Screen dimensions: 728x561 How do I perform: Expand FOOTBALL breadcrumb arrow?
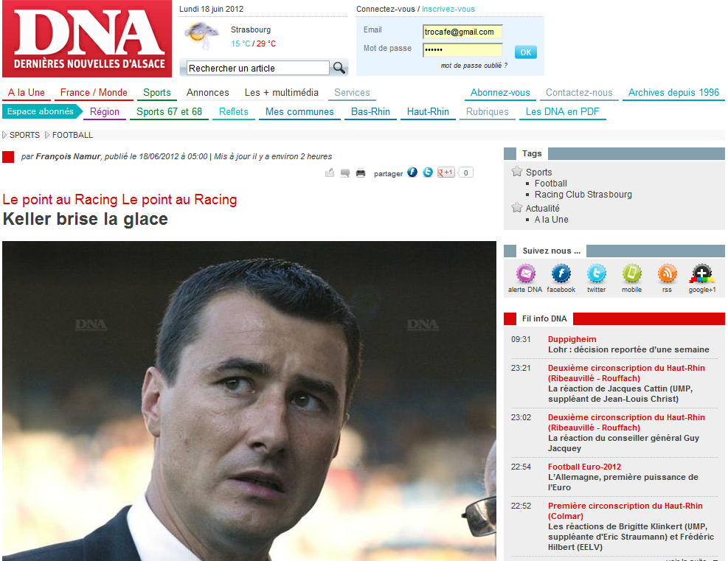47,135
